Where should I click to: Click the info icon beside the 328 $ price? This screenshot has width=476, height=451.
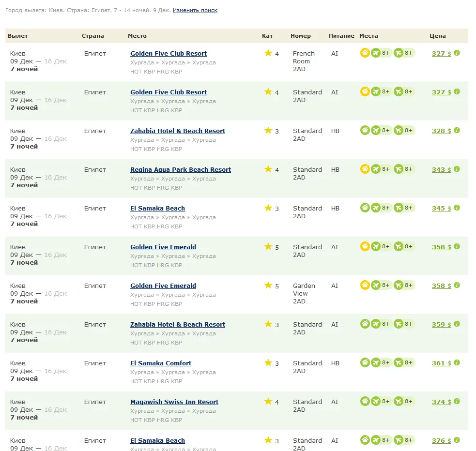point(457,131)
